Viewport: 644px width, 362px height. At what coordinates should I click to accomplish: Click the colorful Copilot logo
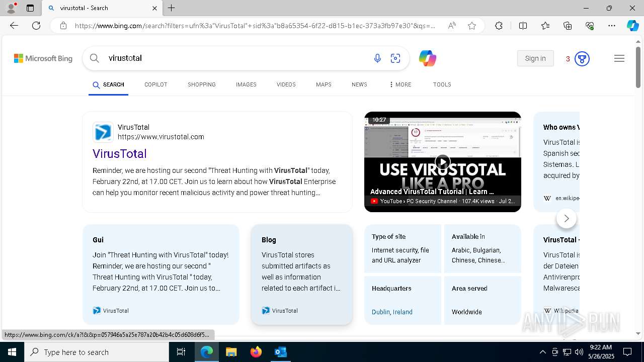427,58
